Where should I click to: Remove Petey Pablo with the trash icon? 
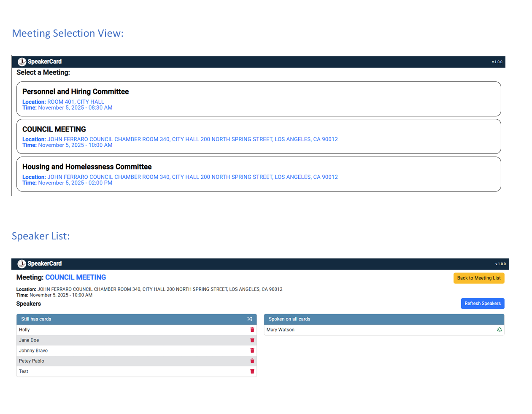(x=252, y=361)
